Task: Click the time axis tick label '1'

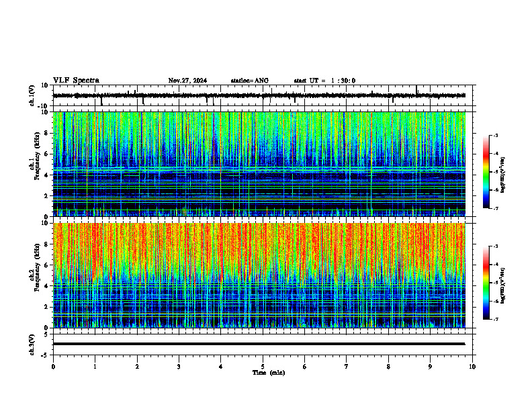Action: click(95, 367)
